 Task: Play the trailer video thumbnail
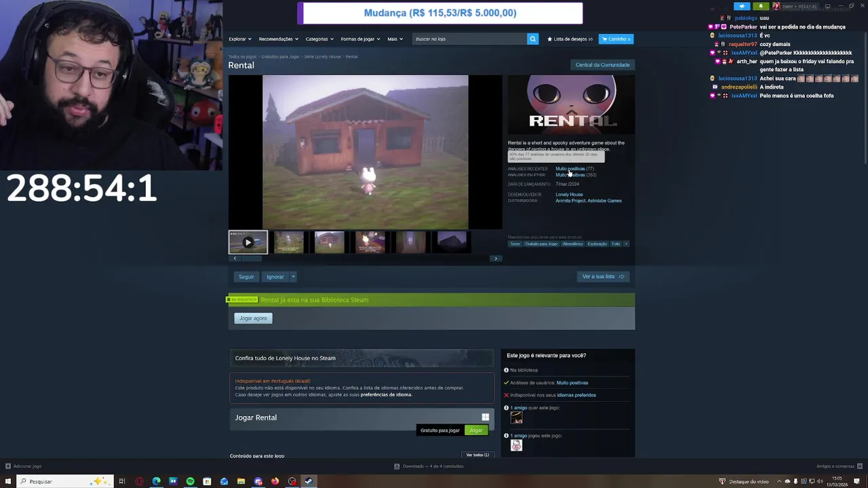pyautogui.click(x=248, y=242)
